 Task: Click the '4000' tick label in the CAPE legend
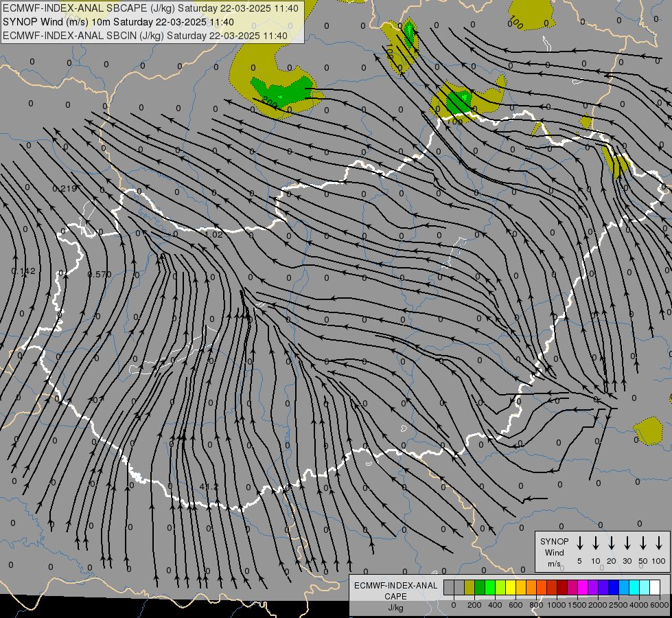tap(639, 605)
